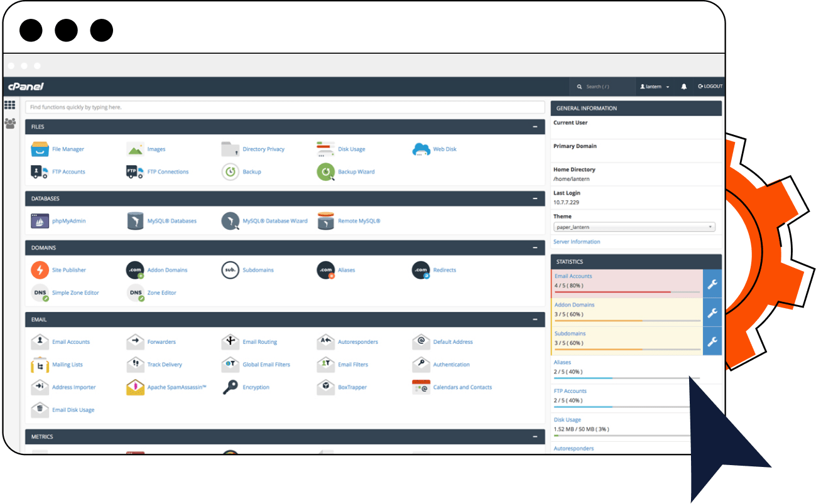Open the Global Email Filters link
816x504 pixels.
266,365
